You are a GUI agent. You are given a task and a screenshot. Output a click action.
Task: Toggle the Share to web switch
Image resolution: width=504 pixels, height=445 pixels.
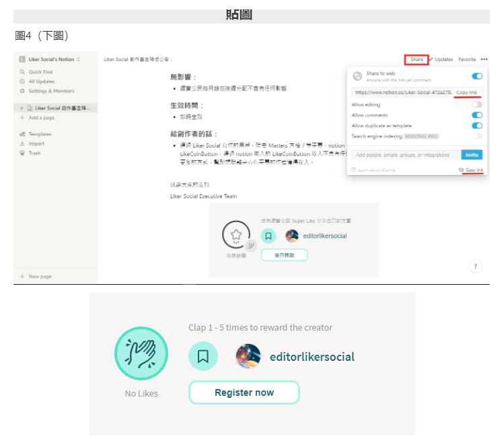[477, 76]
